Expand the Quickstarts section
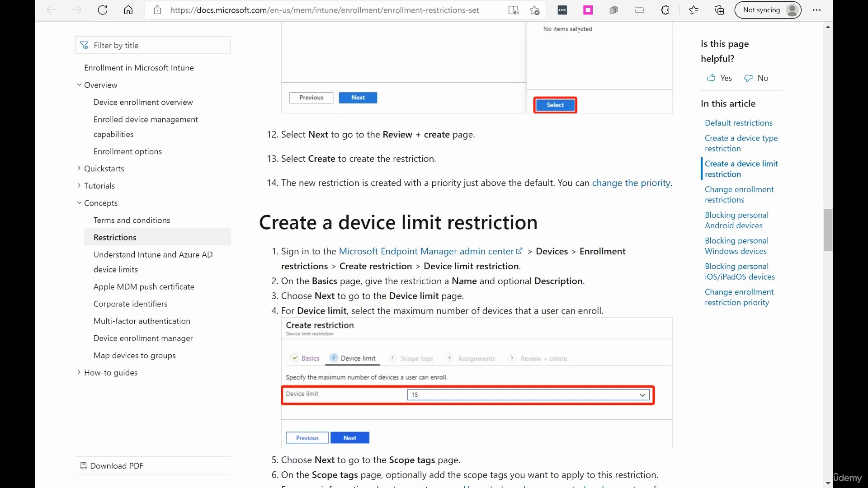The width and height of the screenshot is (868, 488). [79, 168]
